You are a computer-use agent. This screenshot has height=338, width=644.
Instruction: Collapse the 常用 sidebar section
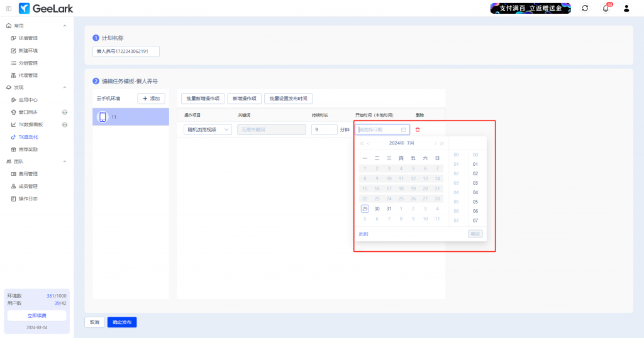(x=64, y=26)
